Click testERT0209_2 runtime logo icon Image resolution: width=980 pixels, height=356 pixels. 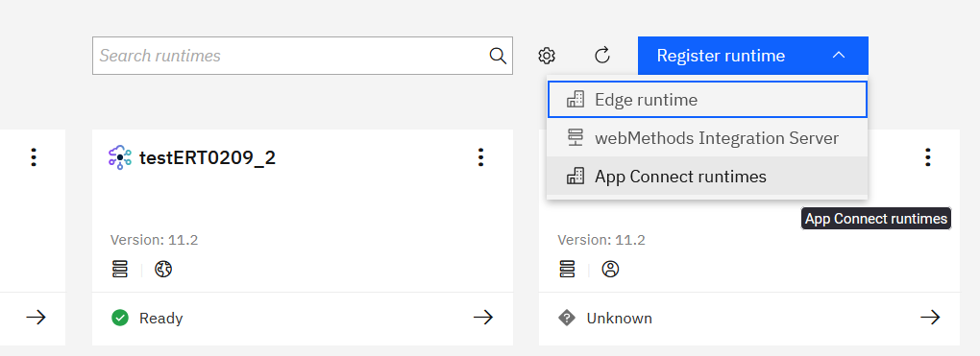120,157
